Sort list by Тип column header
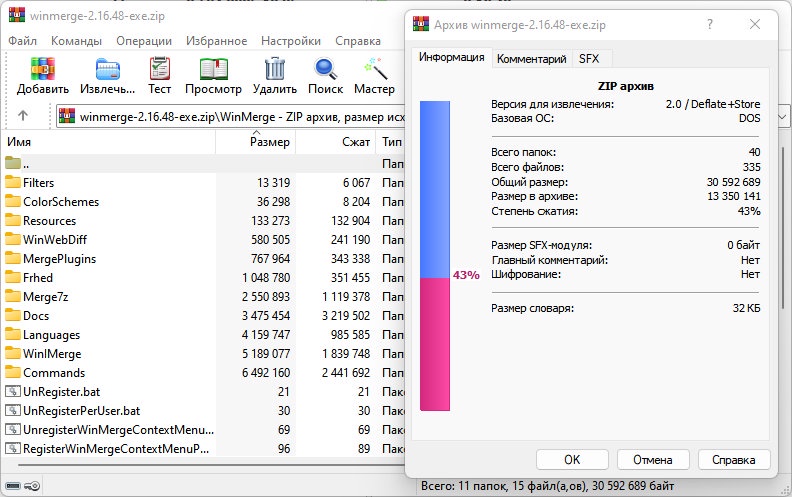Viewport: 792px width, 497px height. click(390, 142)
